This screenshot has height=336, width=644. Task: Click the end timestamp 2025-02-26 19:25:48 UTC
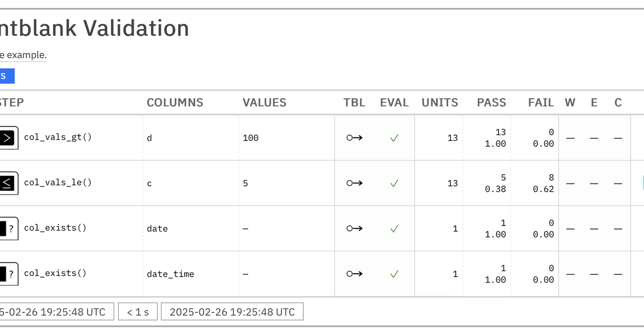232,312
